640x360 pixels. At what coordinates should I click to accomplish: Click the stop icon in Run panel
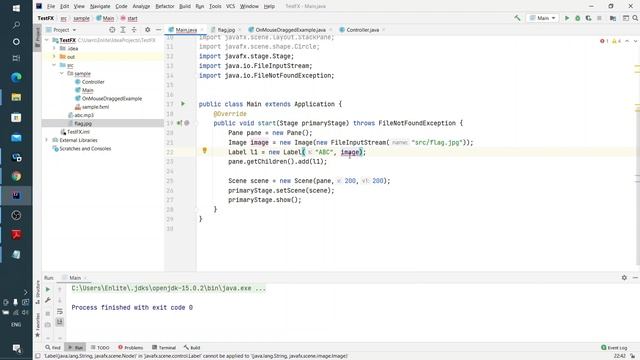click(48, 313)
